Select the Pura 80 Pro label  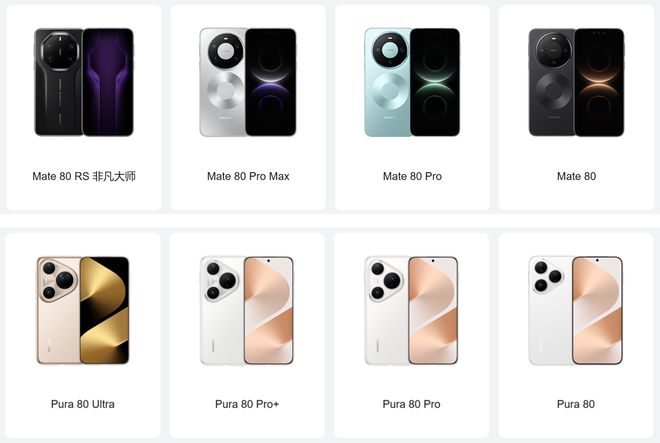click(x=411, y=404)
